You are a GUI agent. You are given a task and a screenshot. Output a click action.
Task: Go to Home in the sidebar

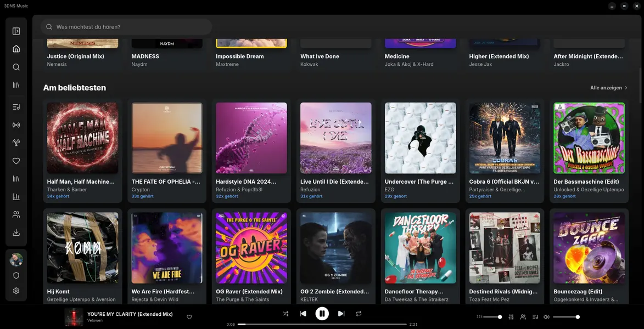[16, 49]
